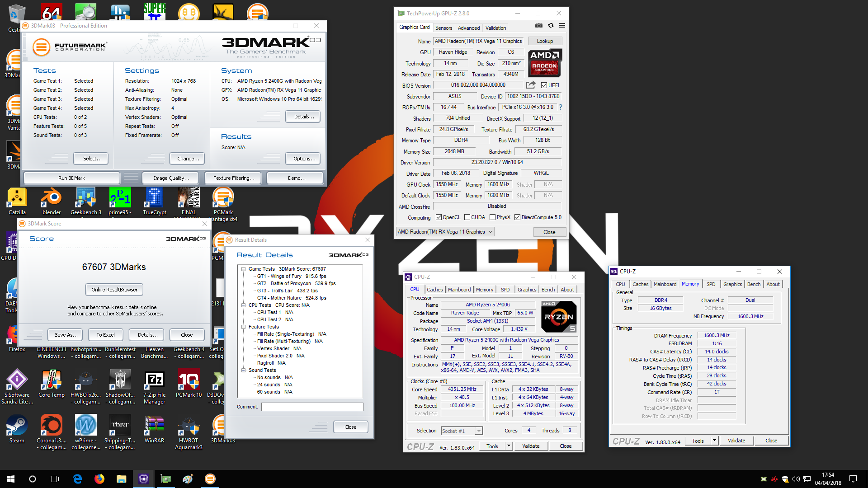Screen dimensions: 868x488
Task: Open File Explorer from the taskbar
Action: click(121, 479)
